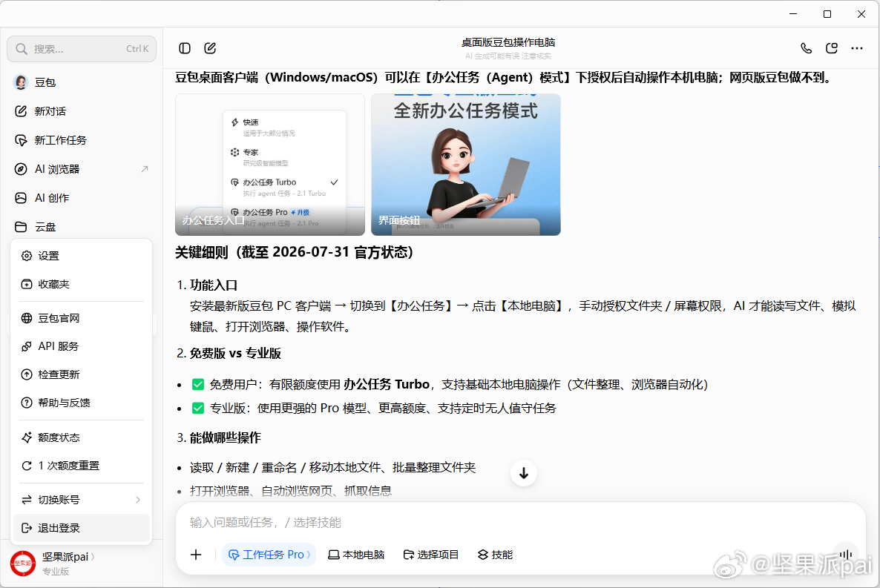Image resolution: width=880 pixels, height=588 pixels.
Task: Click the 能做哪些操作 heading
Action: pyautogui.click(x=225, y=437)
